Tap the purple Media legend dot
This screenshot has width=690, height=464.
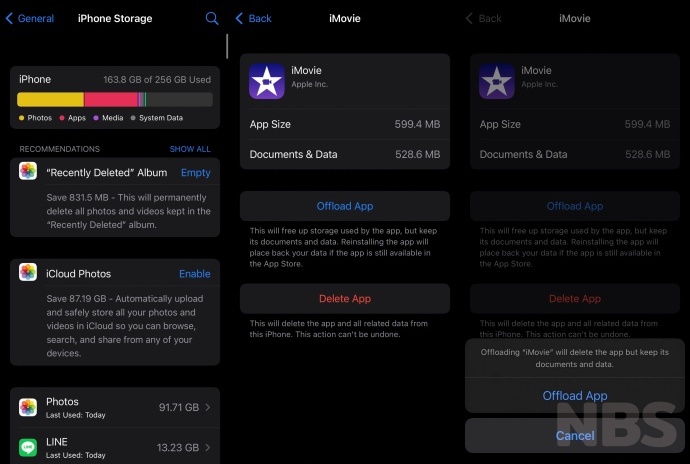click(96, 118)
